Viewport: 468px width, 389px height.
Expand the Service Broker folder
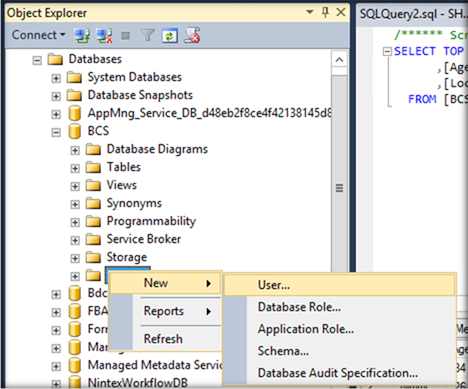click(x=75, y=240)
